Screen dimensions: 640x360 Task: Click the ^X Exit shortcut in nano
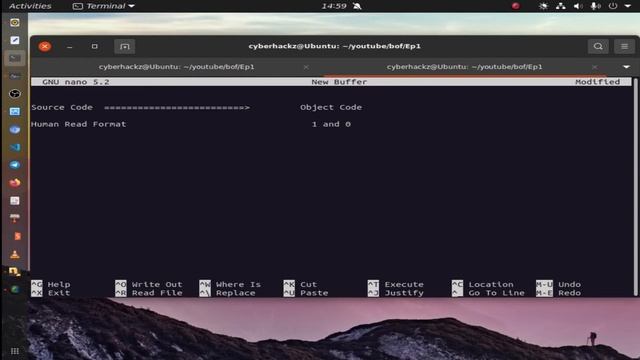(x=51, y=293)
